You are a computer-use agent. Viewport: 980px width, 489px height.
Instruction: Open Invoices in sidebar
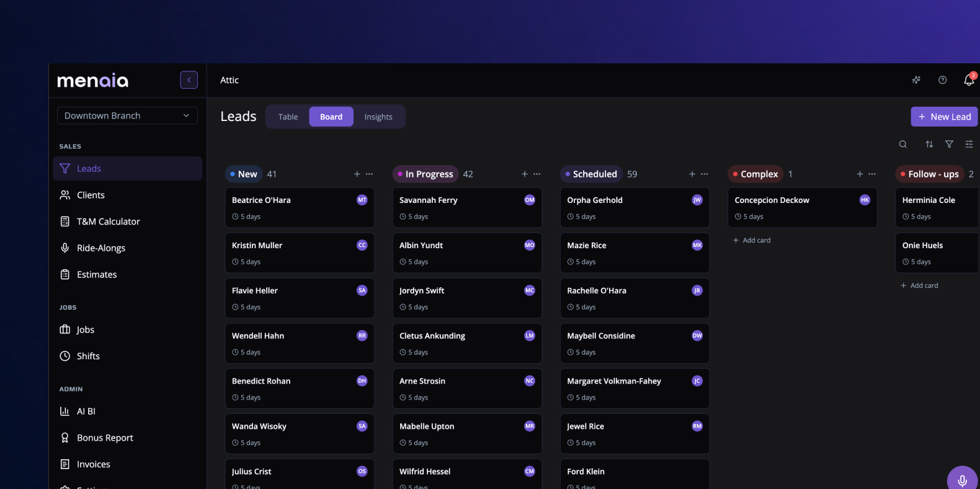(127, 464)
